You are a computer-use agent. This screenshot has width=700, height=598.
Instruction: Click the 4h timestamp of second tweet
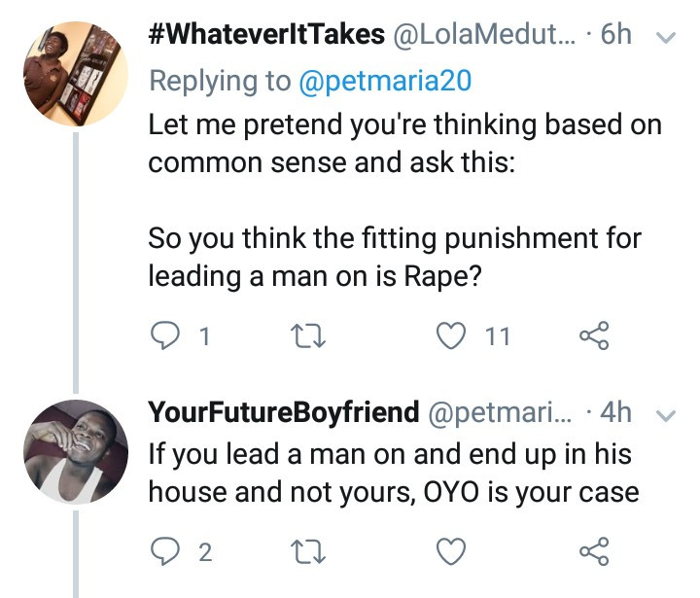[616, 412]
